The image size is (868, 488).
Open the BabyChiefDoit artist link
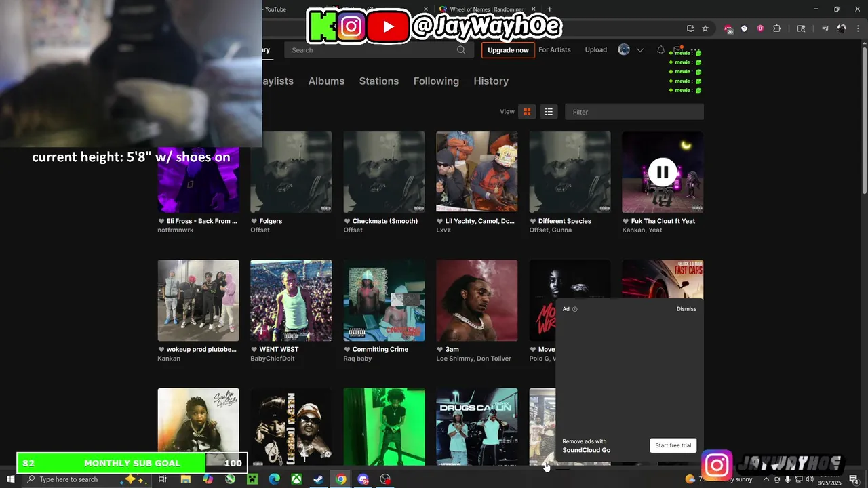pos(272,359)
